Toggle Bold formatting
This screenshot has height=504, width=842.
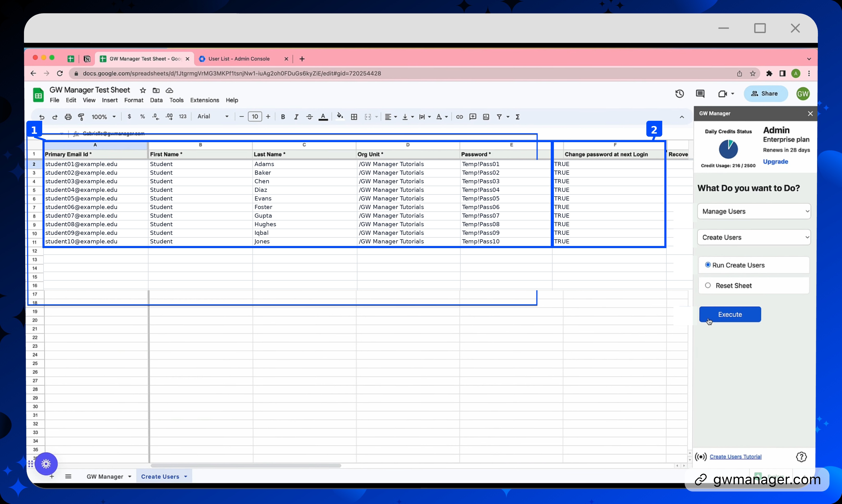click(283, 117)
